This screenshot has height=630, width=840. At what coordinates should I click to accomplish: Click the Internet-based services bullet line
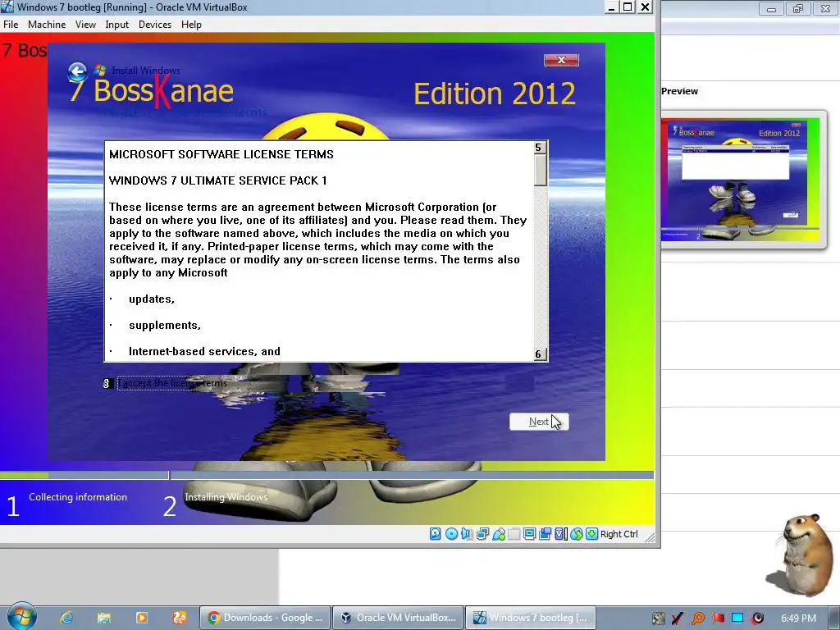[x=204, y=351]
